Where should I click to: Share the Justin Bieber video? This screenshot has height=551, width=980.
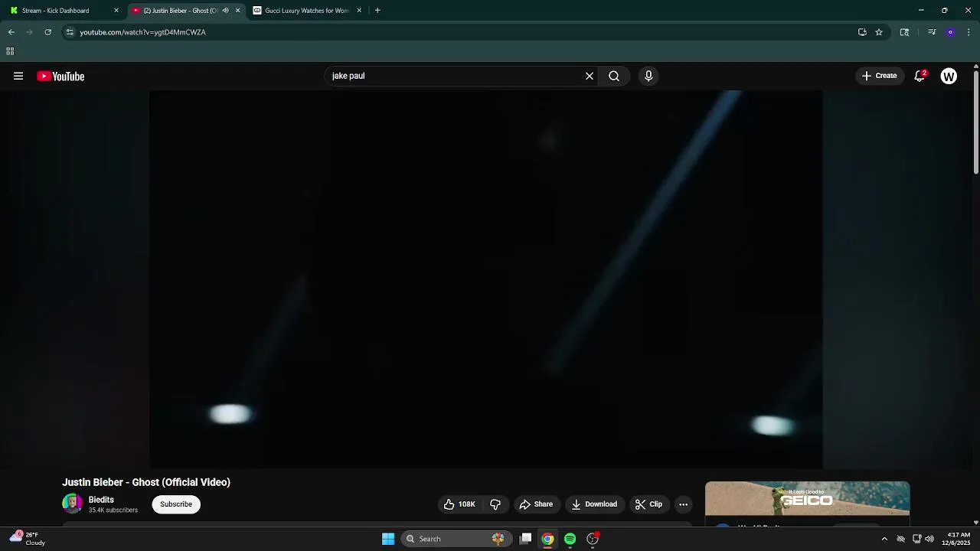click(536, 504)
